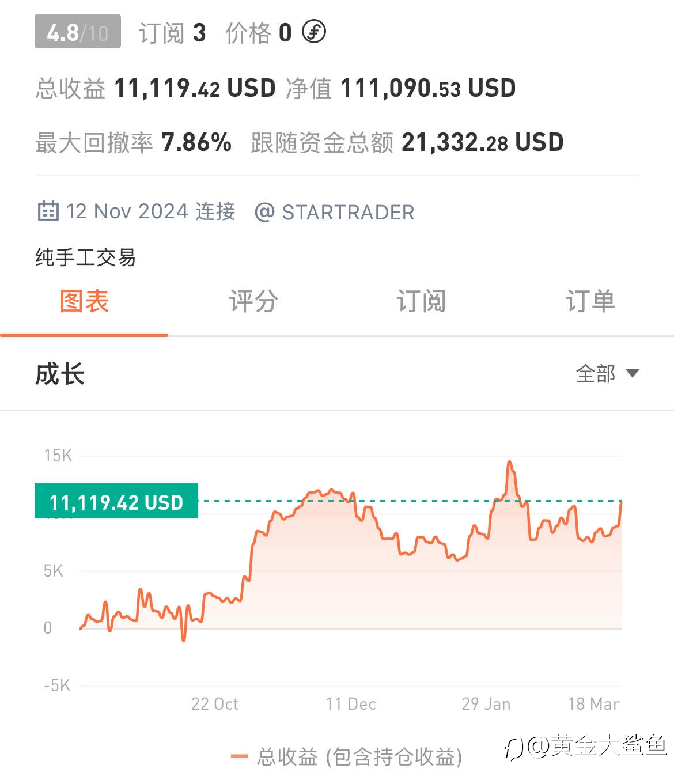Viewport: 674px width, 784px height.
Task: Tap the @ symbol before STARTRADER
Action: pyautogui.click(x=264, y=212)
